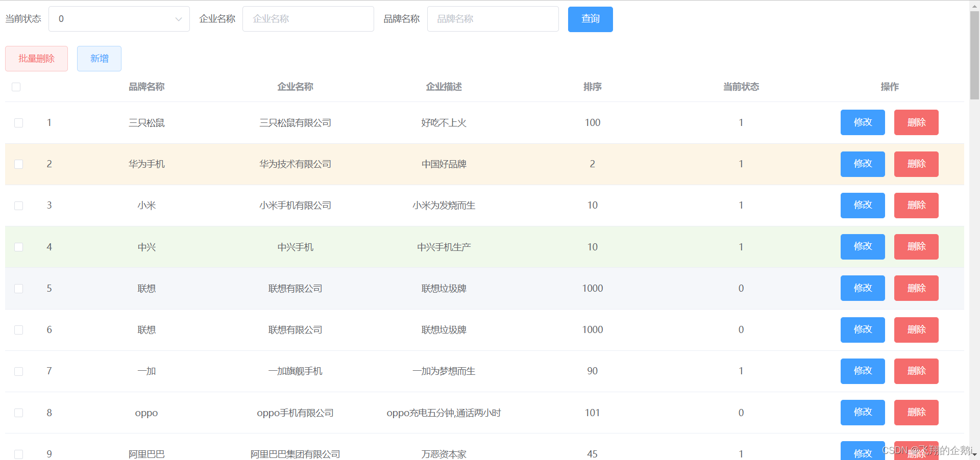Click the cell 小米手机有限公司
Screen dimensions: 980x460
pos(295,206)
